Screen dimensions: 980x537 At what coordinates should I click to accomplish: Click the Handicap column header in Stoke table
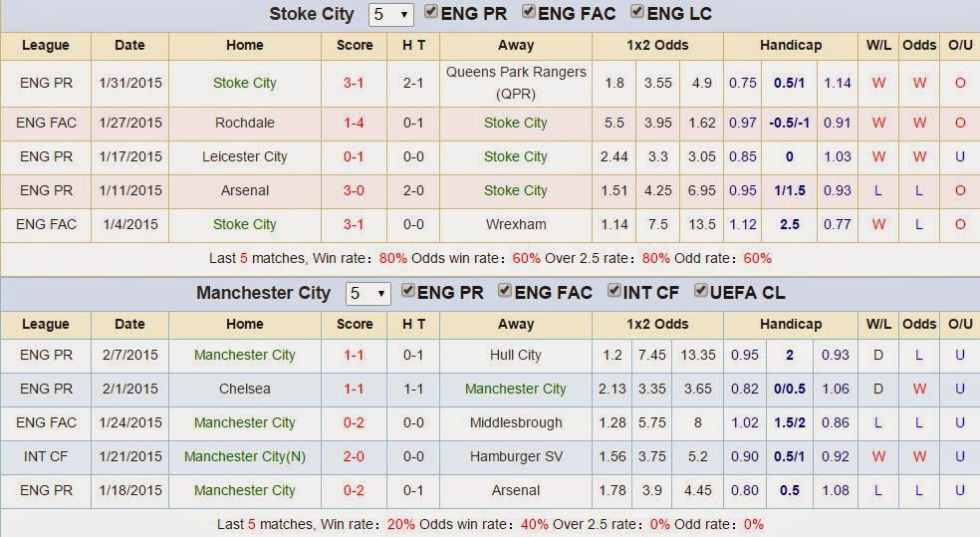[791, 46]
